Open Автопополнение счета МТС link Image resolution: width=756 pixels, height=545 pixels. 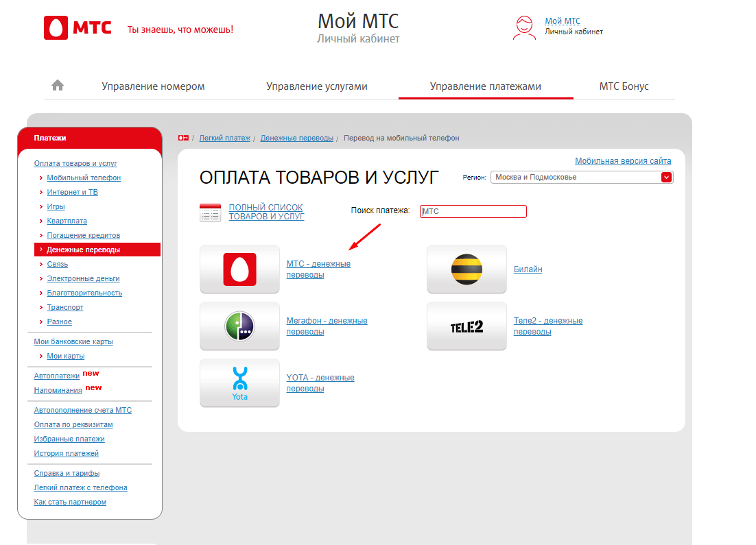point(83,410)
